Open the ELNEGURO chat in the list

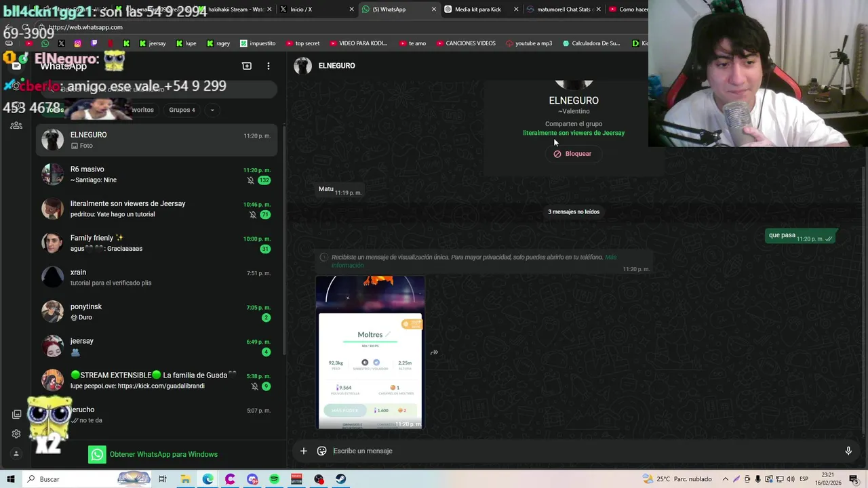coord(157,140)
